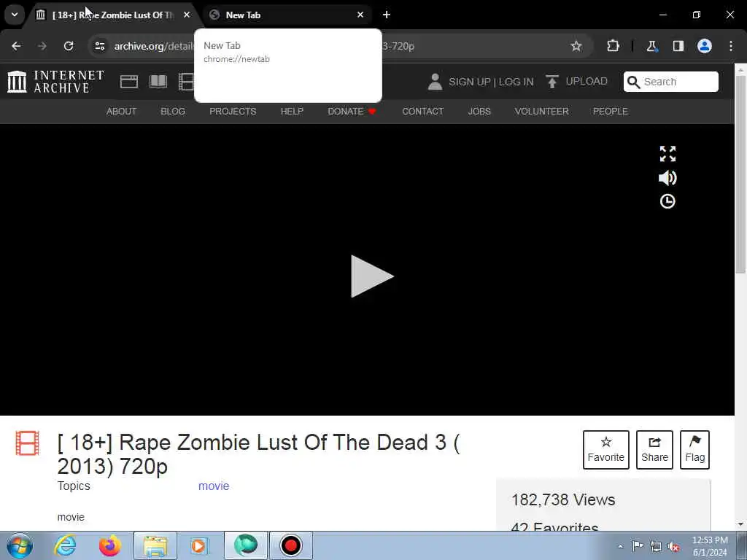The width and height of the screenshot is (747, 560).
Task: Click the 182,738 Views text
Action: tap(563, 499)
